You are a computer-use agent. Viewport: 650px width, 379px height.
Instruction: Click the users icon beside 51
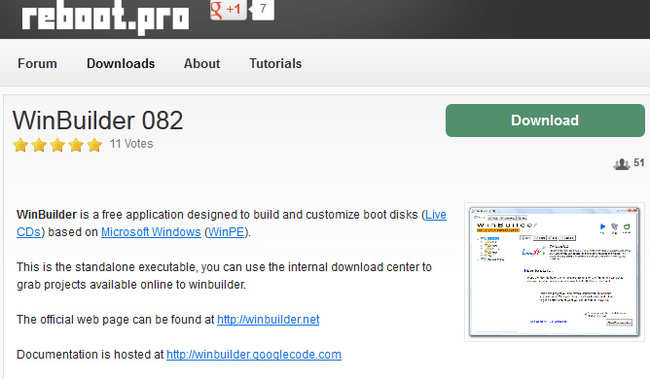621,164
